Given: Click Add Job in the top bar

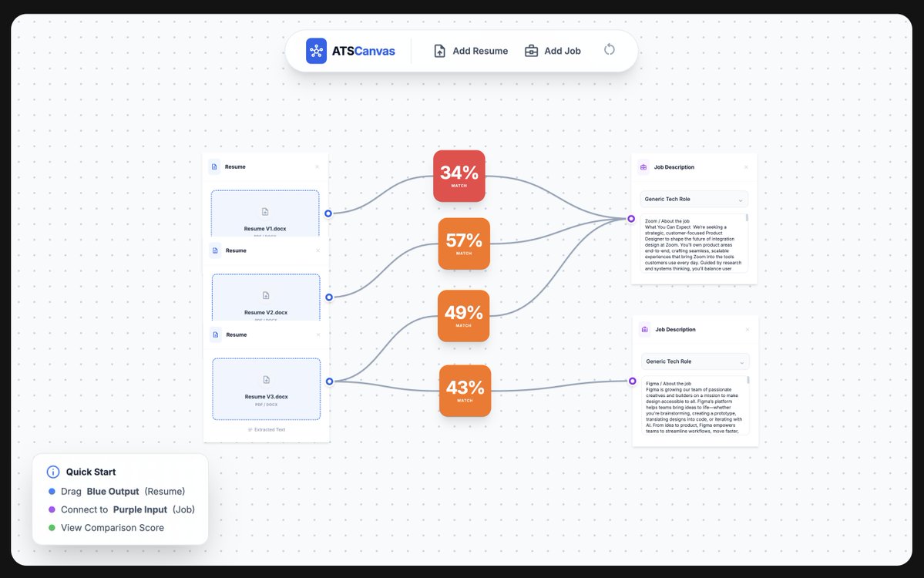Looking at the screenshot, I should (x=560, y=50).
